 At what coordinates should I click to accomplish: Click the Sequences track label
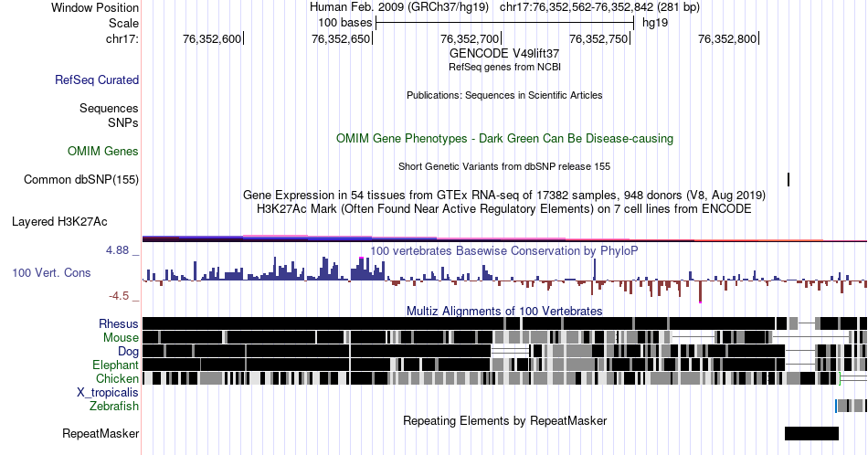coord(109,108)
